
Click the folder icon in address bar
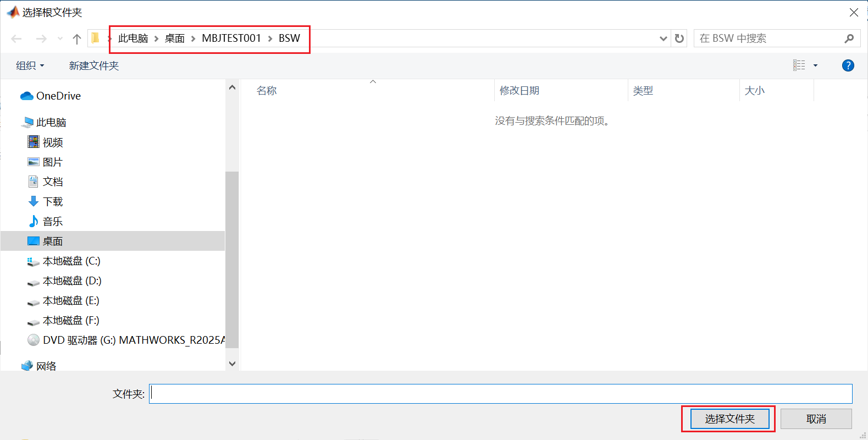click(x=96, y=38)
